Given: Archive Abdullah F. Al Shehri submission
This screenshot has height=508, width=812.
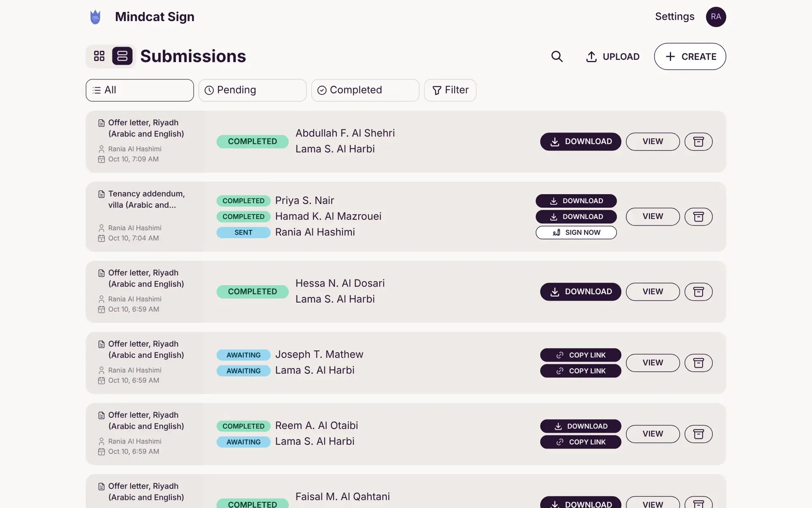Looking at the screenshot, I should (x=698, y=141).
